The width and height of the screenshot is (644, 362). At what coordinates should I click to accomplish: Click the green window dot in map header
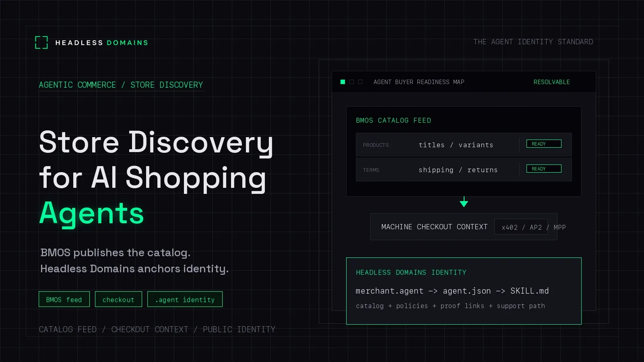[343, 82]
